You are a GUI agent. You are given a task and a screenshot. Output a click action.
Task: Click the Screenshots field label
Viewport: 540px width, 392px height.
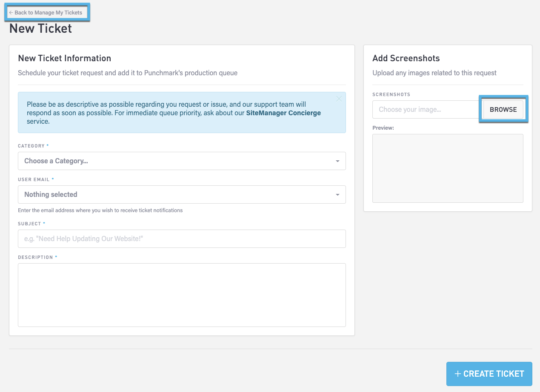click(x=391, y=95)
